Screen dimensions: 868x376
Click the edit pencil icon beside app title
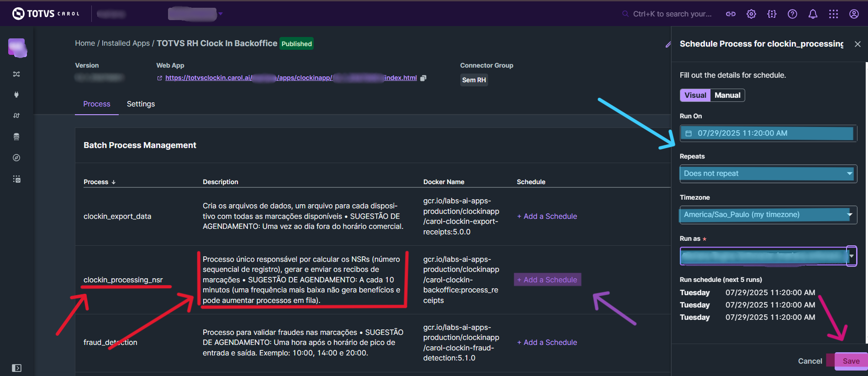pyautogui.click(x=668, y=44)
